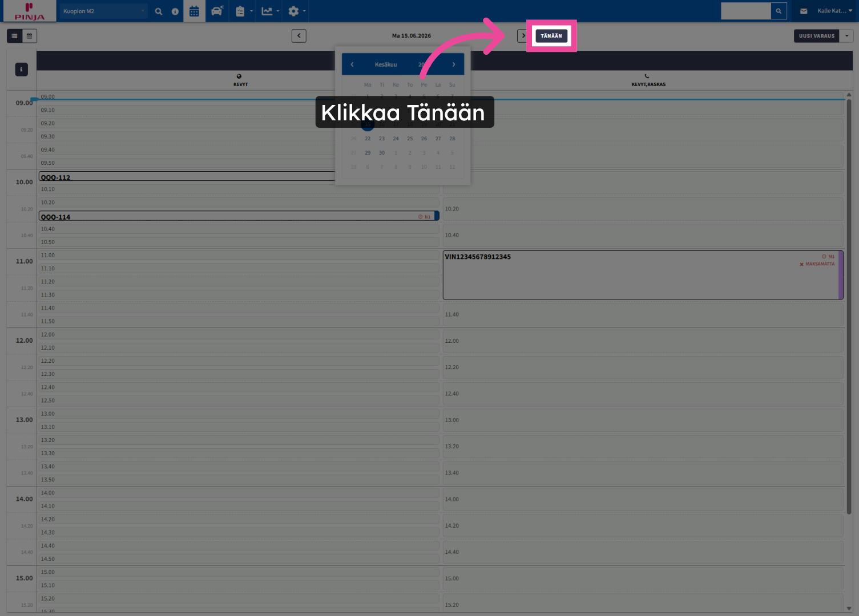Image resolution: width=859 pixels, height=616 pixels.
Task: Select the KEVYT,RASKAS lane column header
Action: [x=648, y=80]
